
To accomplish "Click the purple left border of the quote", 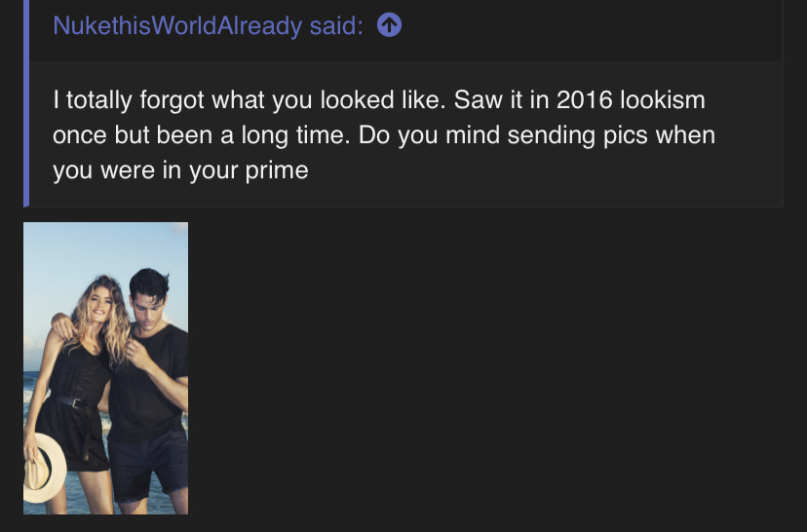I will coord(26,103).
